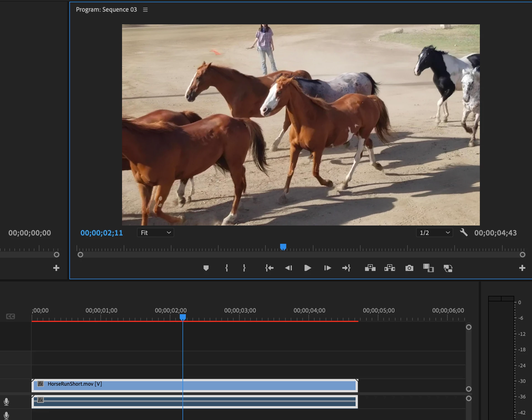532x420 pixels.
Task: Step back one frame
Action: click(x=288, y=268)
